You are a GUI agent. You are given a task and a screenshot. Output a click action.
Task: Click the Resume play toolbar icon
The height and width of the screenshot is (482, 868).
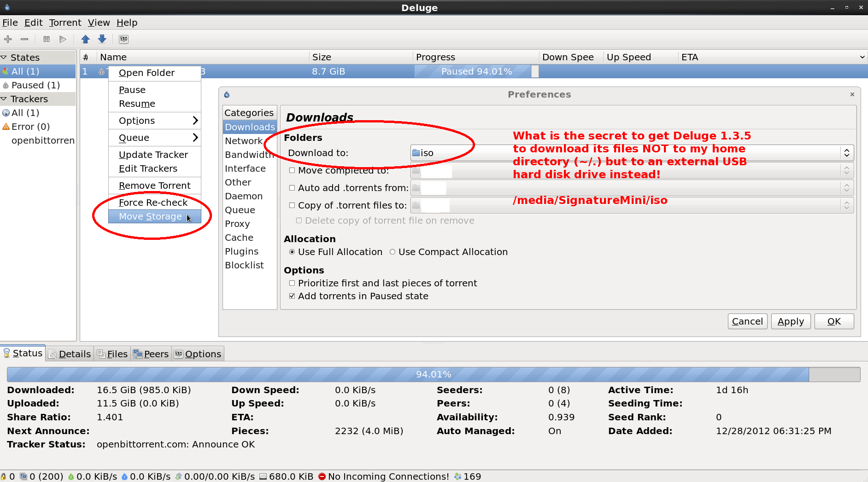[63, 39]
